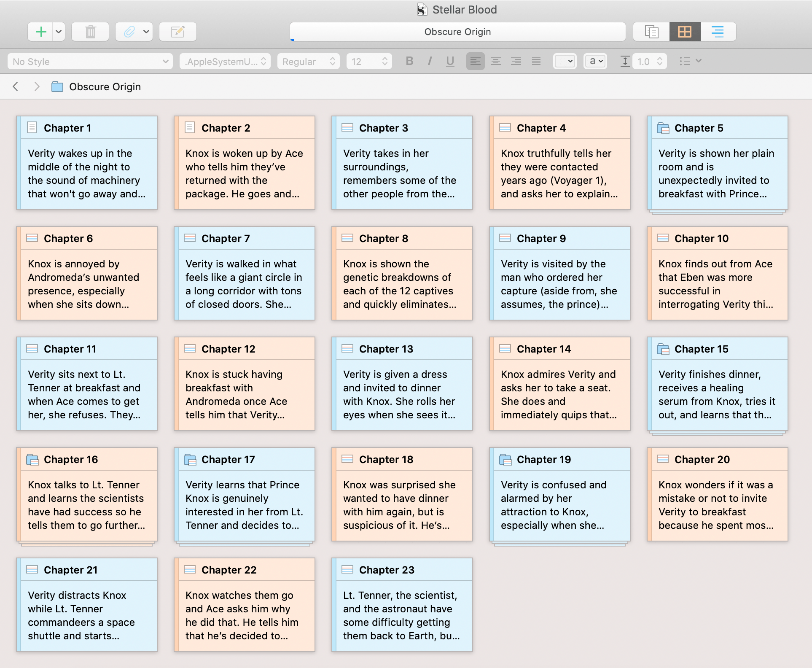812x668 pixels.
Task: Click the Chapter 5 folder icon
Action: (x=663, y=128)
